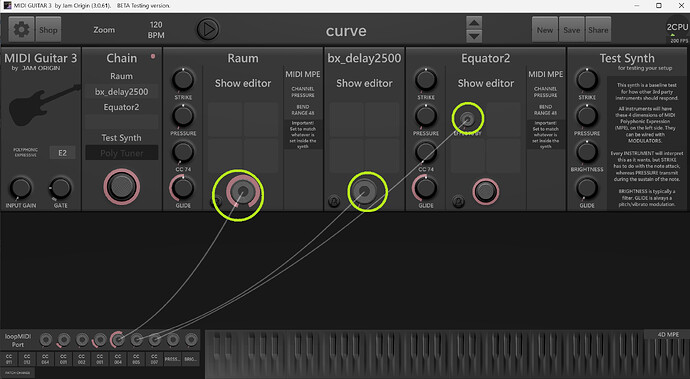The height and width of the screenshot is (379, 690).
Task: Click the guitar silhouette icon
Action: [x=43, y=106]
